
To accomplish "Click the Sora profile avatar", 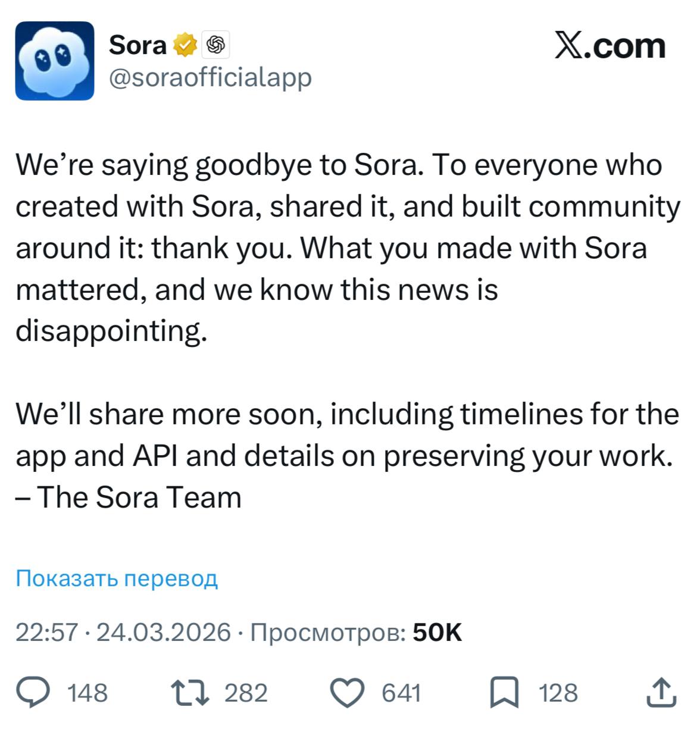I will 55,60.
